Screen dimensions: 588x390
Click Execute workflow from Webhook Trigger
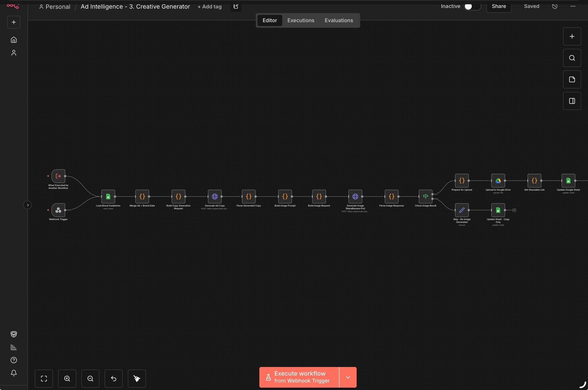299,377
